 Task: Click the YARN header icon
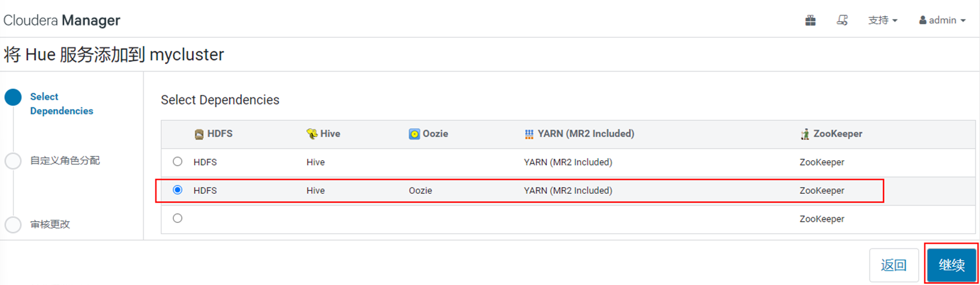click(529, 134)
